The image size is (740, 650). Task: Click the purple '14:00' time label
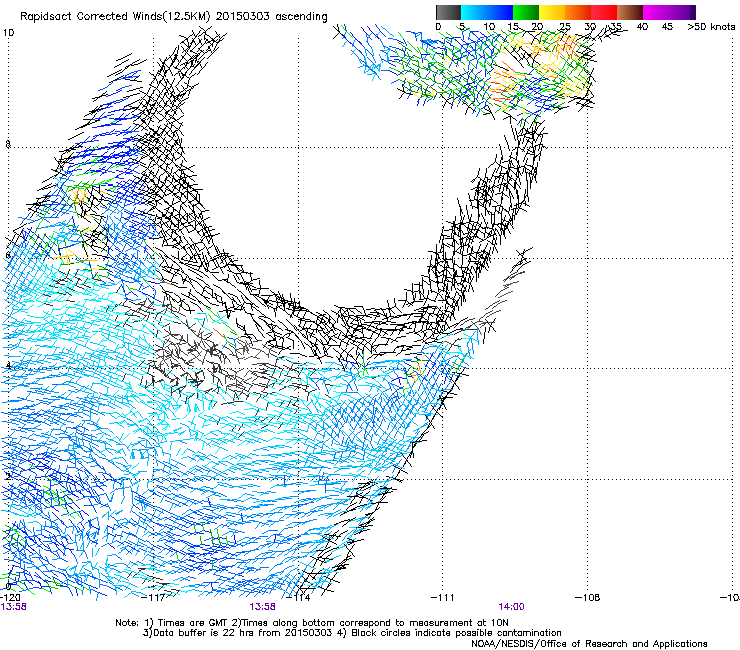tap(512, 607)
